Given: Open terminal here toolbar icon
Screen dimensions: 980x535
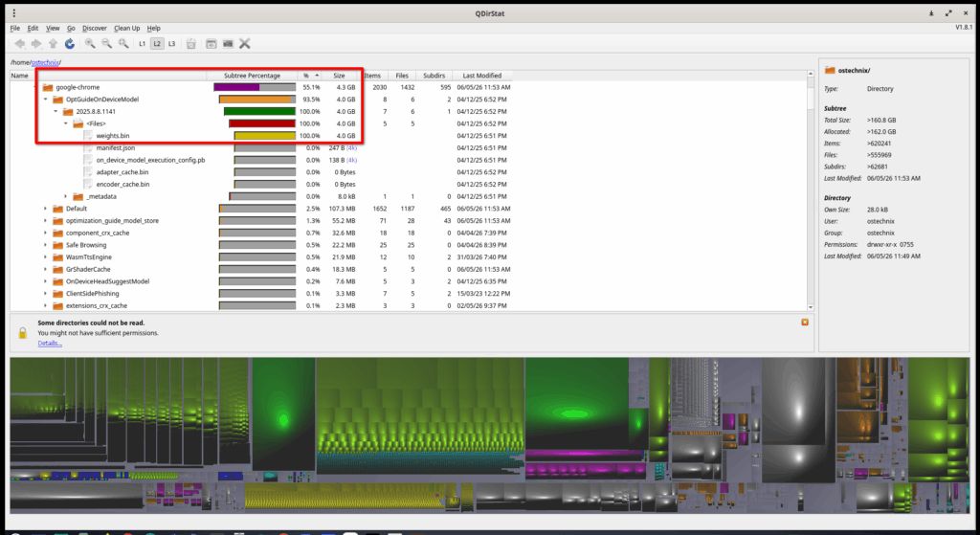Looking at the screenshot, I should [228, 44].
